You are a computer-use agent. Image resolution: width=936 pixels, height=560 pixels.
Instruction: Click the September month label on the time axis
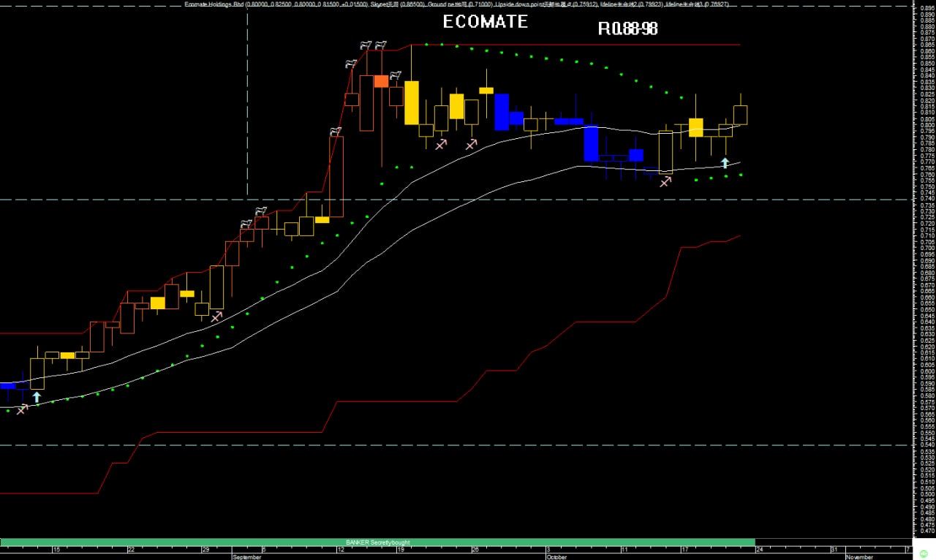click(247, 557)
